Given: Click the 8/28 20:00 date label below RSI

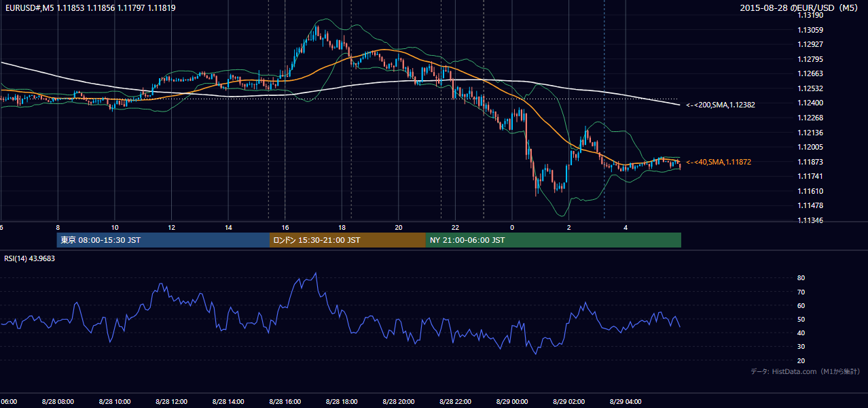Looking at the screenshot, I should point(399,402).
